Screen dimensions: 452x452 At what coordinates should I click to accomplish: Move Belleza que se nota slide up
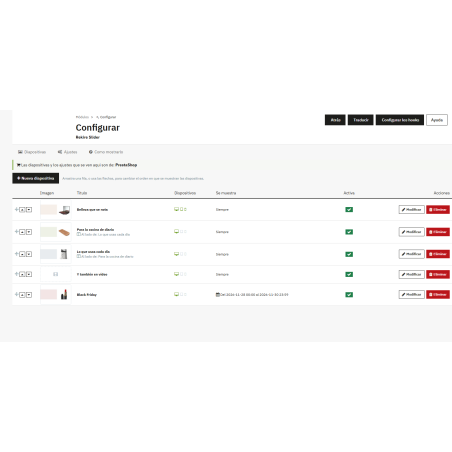point(22,210)
